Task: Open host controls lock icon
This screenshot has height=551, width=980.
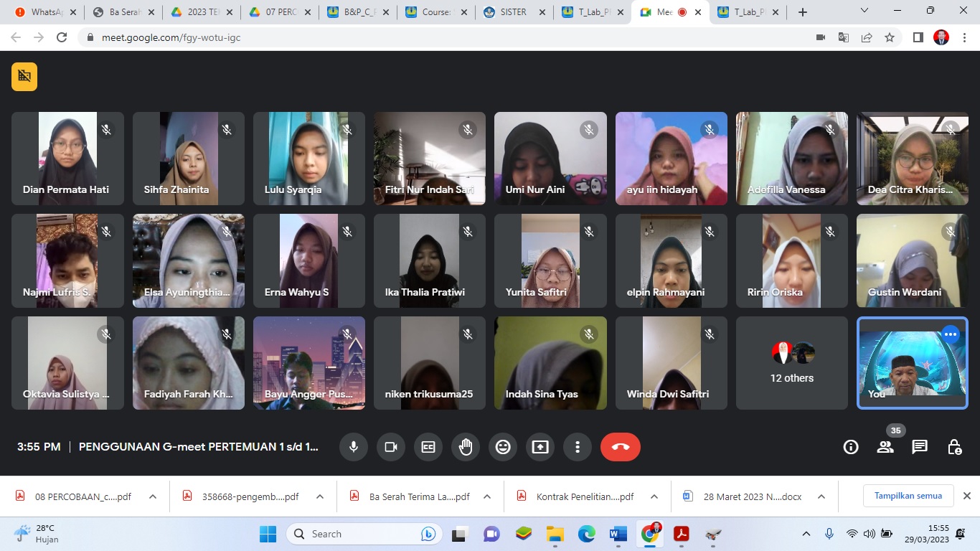Action: coord(954,447)
